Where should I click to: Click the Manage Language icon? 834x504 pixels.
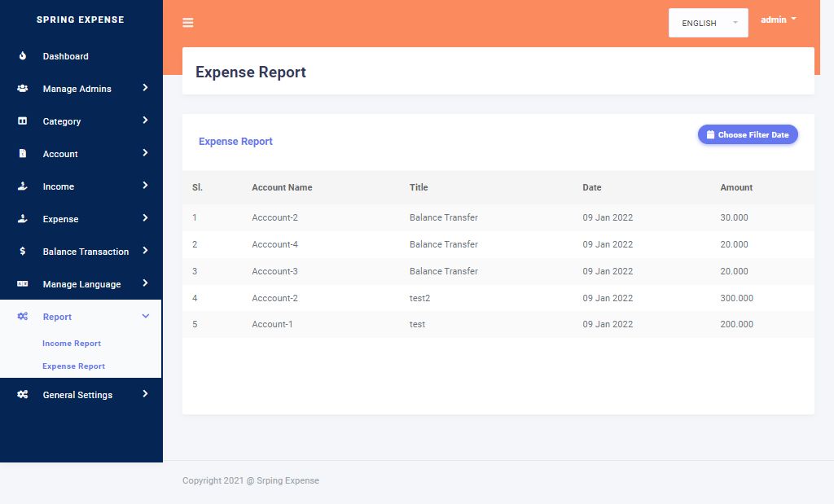(23, 284)
